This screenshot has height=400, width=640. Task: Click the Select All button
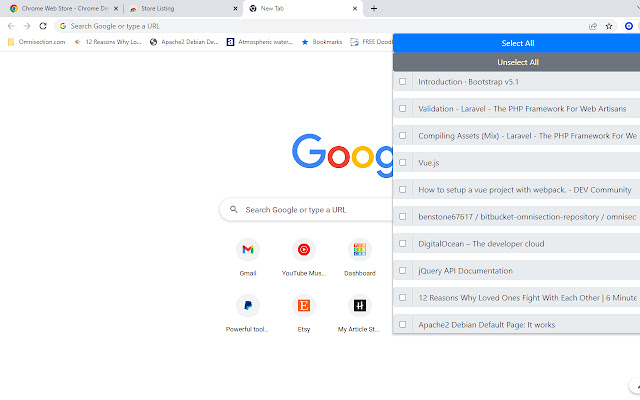pyautogui.click(x=516, y=43)
